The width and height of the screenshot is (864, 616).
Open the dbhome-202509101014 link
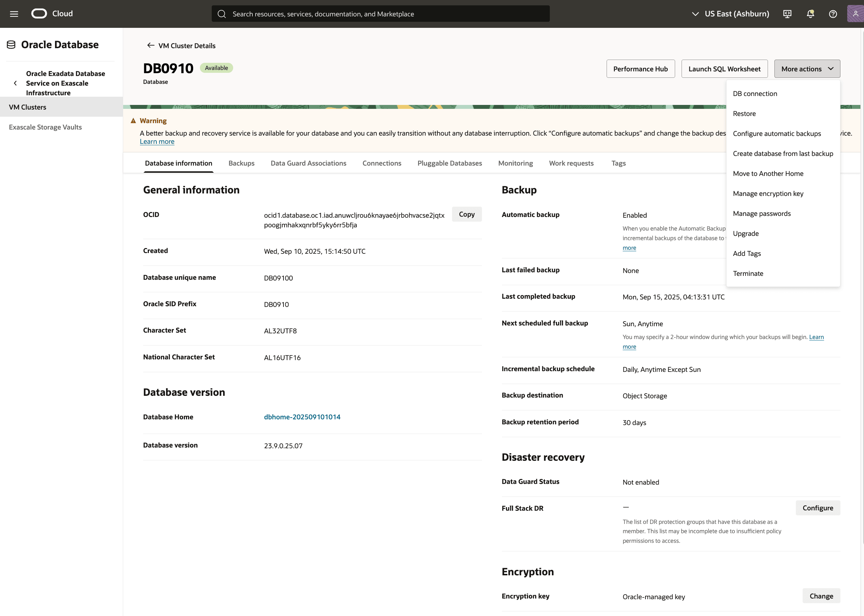coord(302,417)
